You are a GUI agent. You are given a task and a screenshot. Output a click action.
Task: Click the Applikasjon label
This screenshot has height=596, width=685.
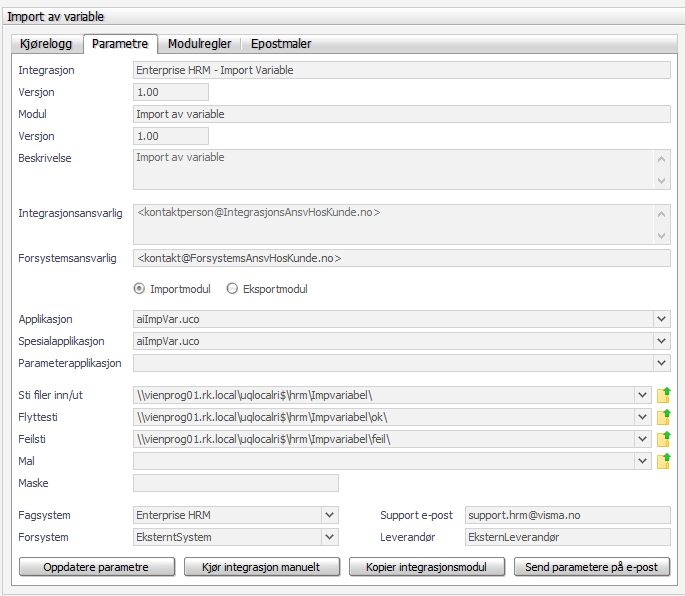point(45,319)
